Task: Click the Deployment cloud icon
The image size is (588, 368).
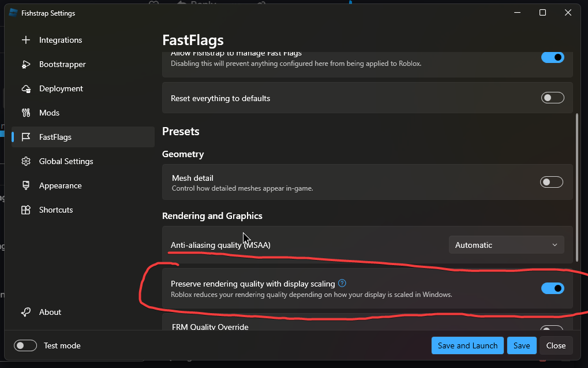Action: coord(26,89)
